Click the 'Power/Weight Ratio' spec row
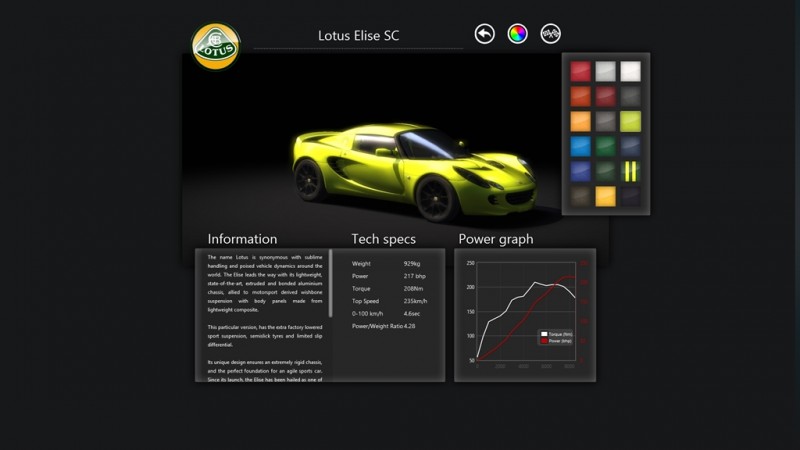 click(384, 326)
